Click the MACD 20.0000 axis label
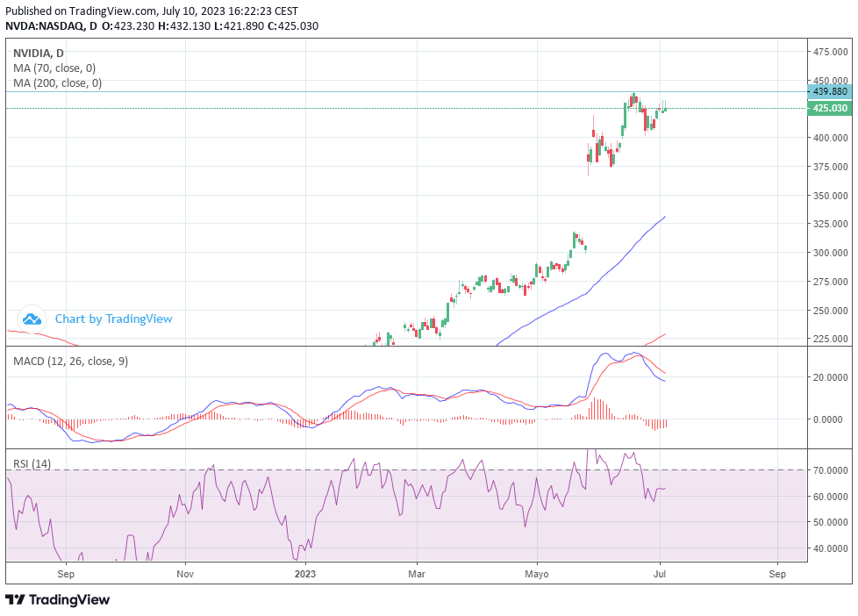 tap(831, 377)
